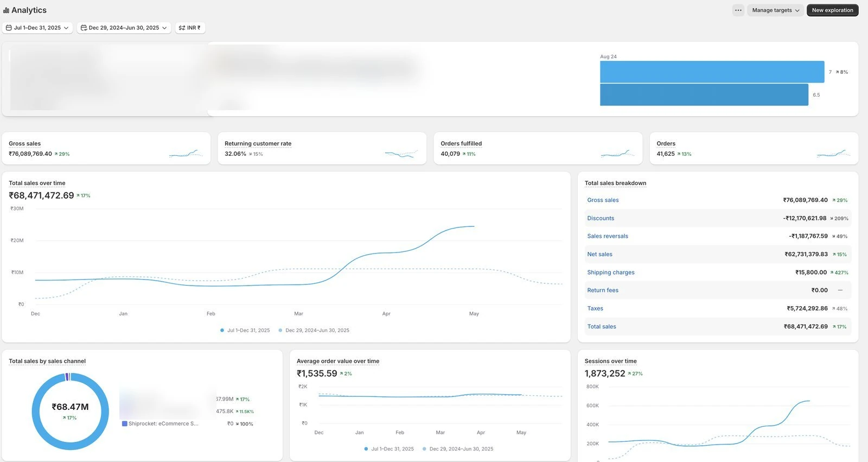This screenshot has height=462, width=868.
Task: Open the Gross sales metric card
Action: 106,148
